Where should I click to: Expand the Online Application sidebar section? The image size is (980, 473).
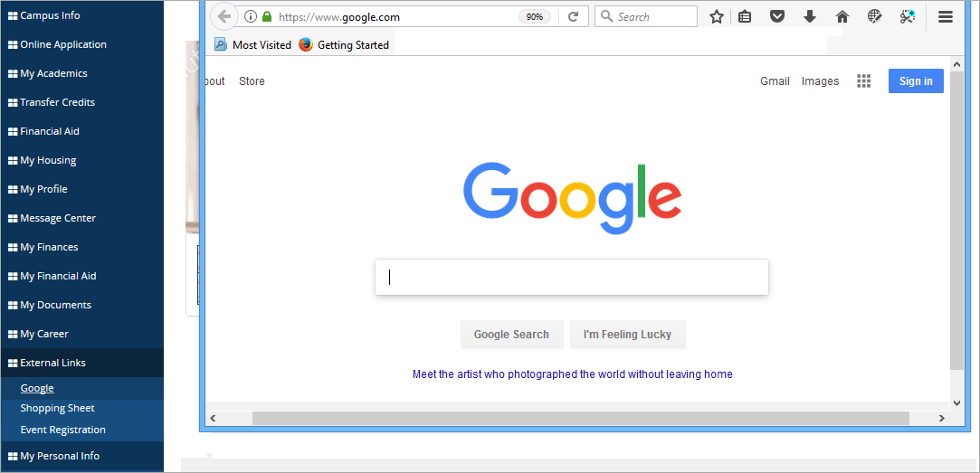(81, 44)
